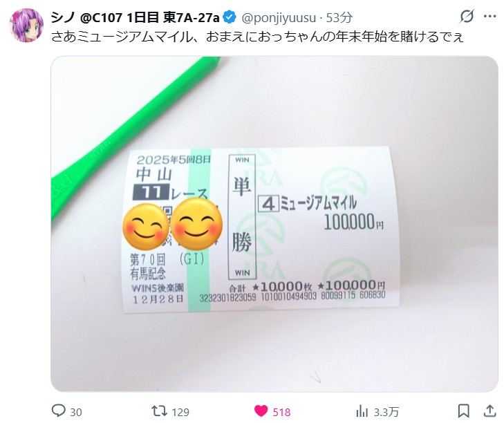The width and height of the screenshot is (504, 423).
Task: Open the three-dot more options menu
Action: pyautogui.click(x=489, y=17)
